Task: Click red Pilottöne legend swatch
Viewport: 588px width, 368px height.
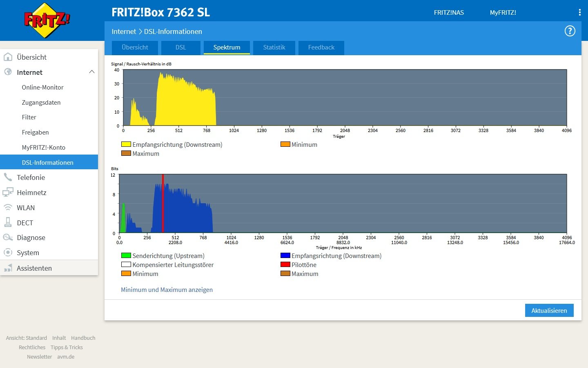Action: point(285,265)
